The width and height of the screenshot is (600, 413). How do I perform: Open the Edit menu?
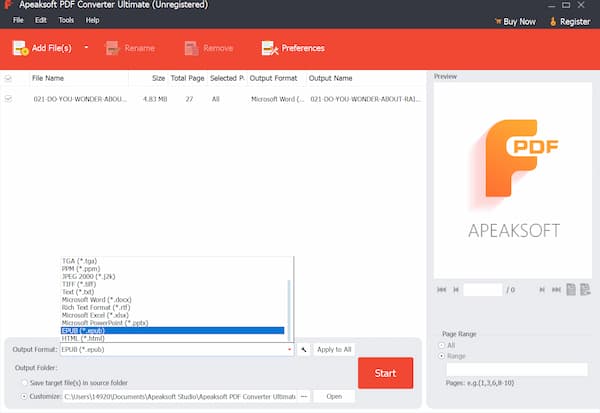pyautogui.click(x=41, y=20)
